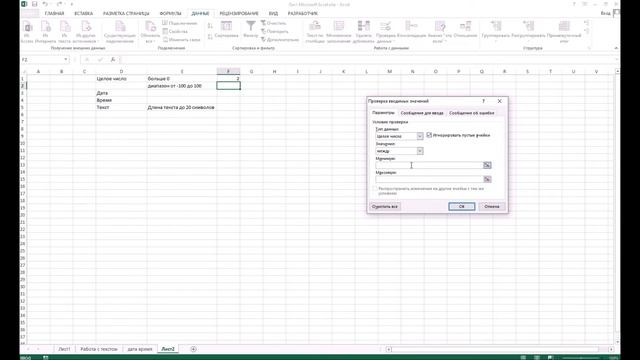Click 'Подключения' in the ribbon
Viewport: 640px width, 360px height.
coord(180,23)
